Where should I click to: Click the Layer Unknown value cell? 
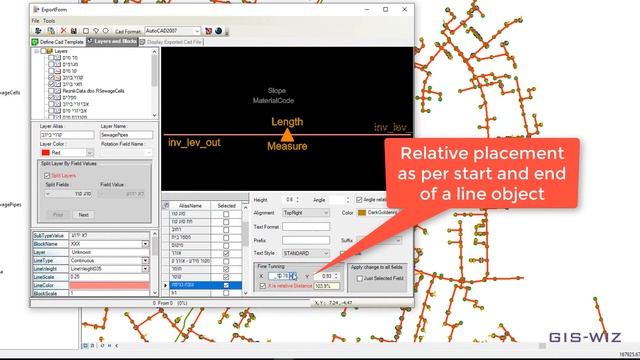(x=109, y=252)
